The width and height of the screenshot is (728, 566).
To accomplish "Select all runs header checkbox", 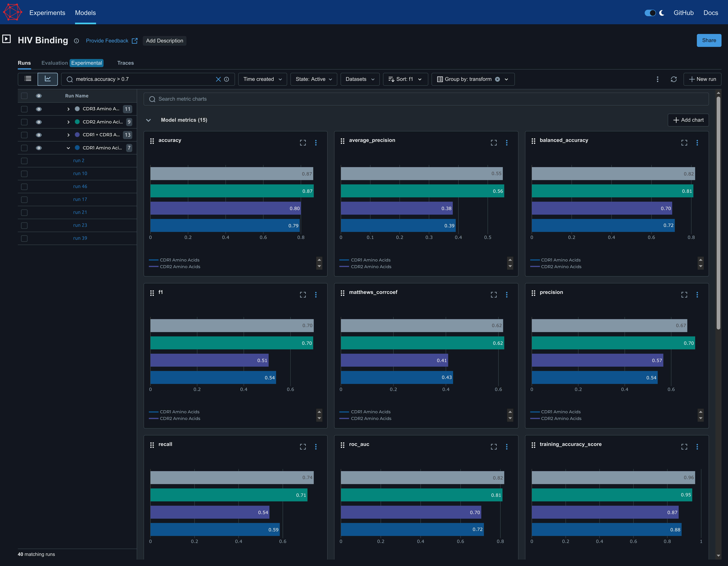I will pos(24,96).
